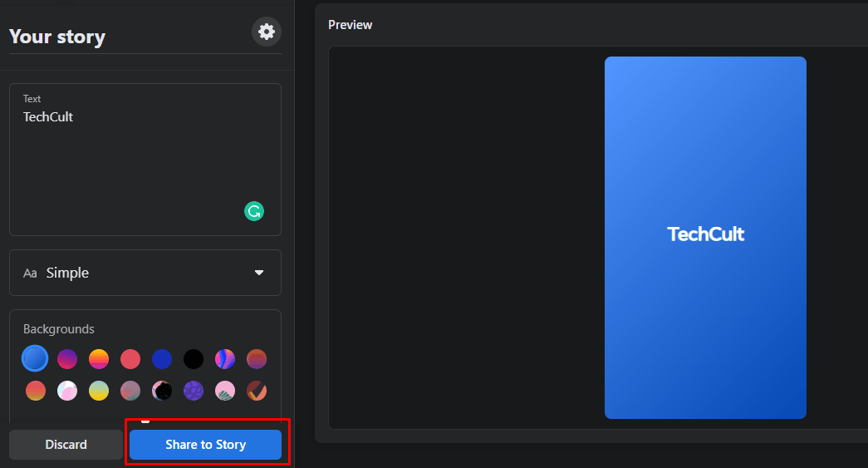Select the solid dark blue background
Screen dimensions: 868x468
coord(162,359)
